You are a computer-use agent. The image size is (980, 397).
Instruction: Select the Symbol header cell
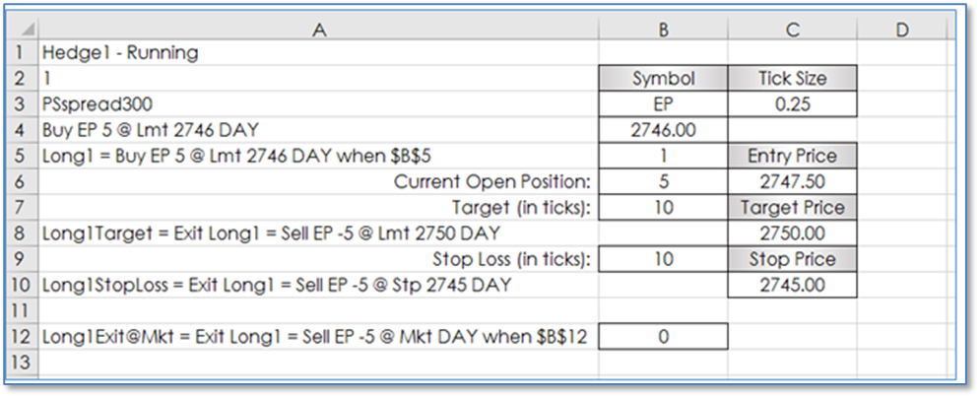point(663,79)
